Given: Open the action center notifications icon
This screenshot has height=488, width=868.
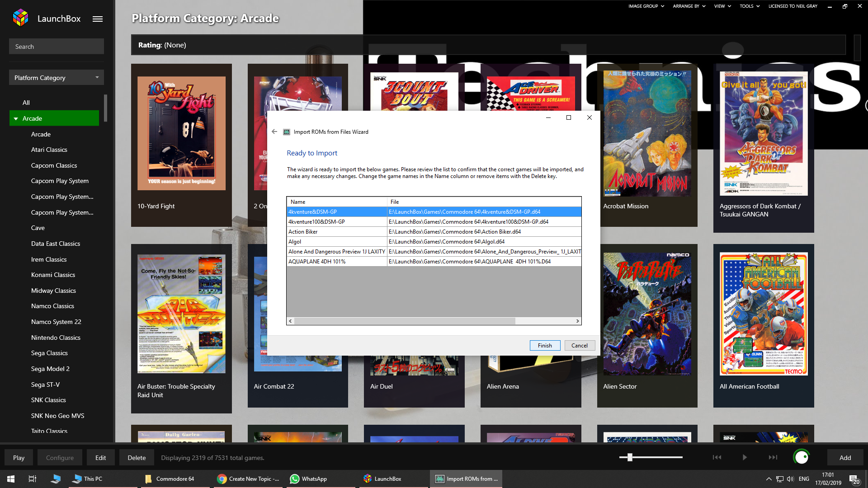Looking at the screenshot, I should [x=854, y=479].
